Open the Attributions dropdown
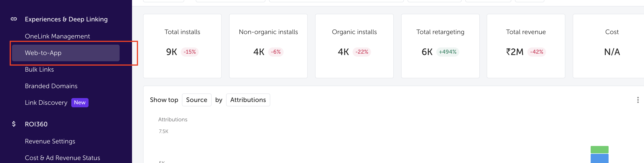644x163 pixels. pos(248,100)
